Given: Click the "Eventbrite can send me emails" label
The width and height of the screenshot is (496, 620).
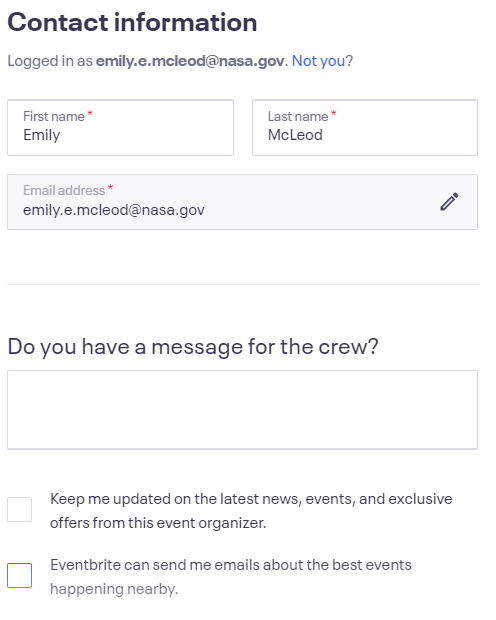Looking at the screenshot, I should coord(231,577).
